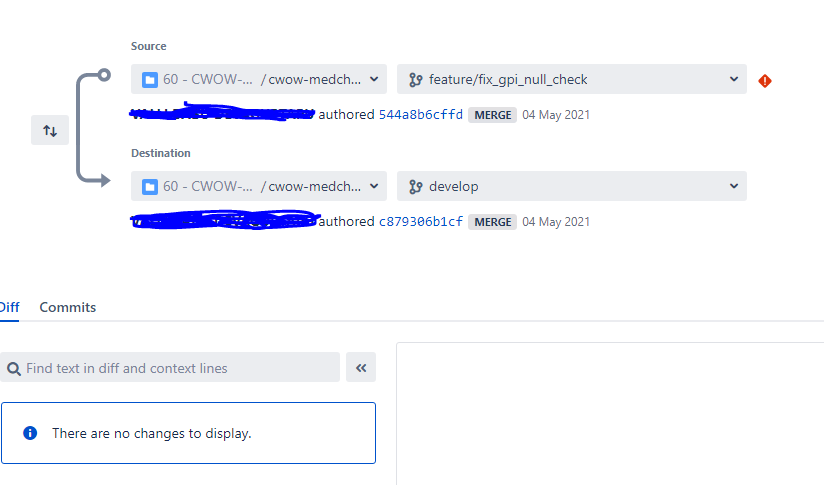Collapse the file tree sidebar
The height and width of the screenshot is (485, 824).
pos(361,367)
